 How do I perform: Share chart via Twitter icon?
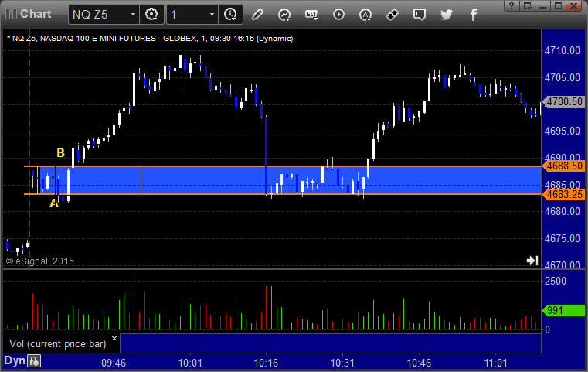point(447,15)
